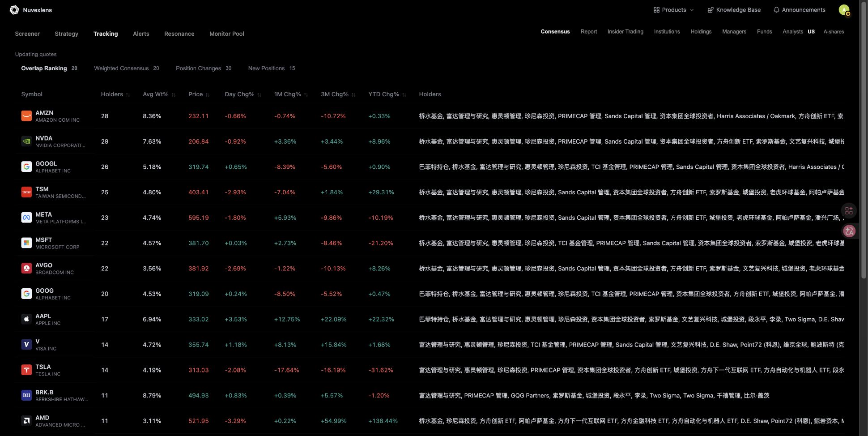Image resolution: width=868 pixels, height=436 pixels.
Task: Sort by Day Chg% column arrows
Action: (259, 95)
